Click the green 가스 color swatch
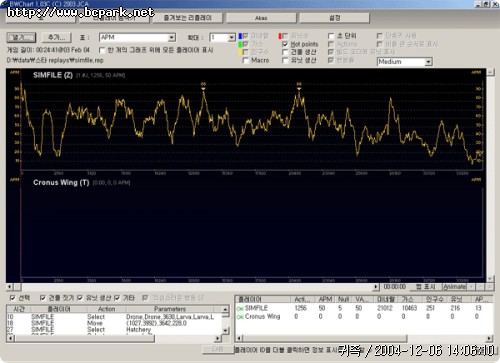Viewport: 500px width, 363px height. (240, 44)
